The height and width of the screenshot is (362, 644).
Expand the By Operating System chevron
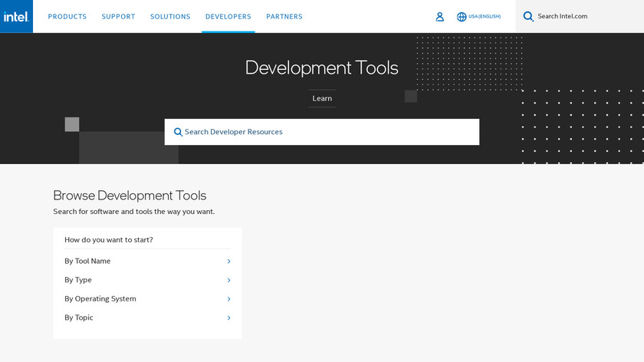[x=228, y=299]
